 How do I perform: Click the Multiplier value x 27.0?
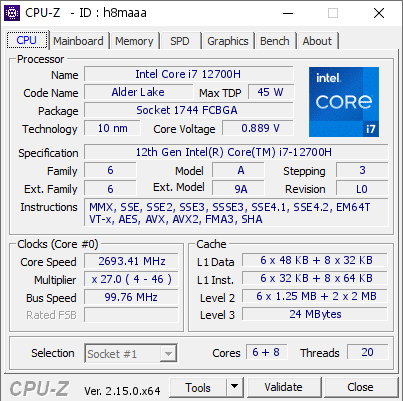coord(131,279)
